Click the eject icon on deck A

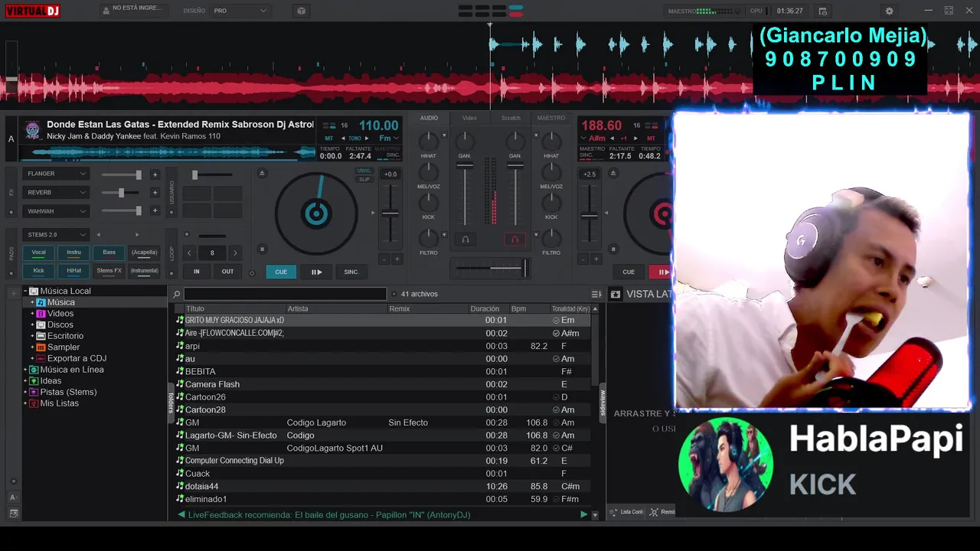(x=262, y=173)
